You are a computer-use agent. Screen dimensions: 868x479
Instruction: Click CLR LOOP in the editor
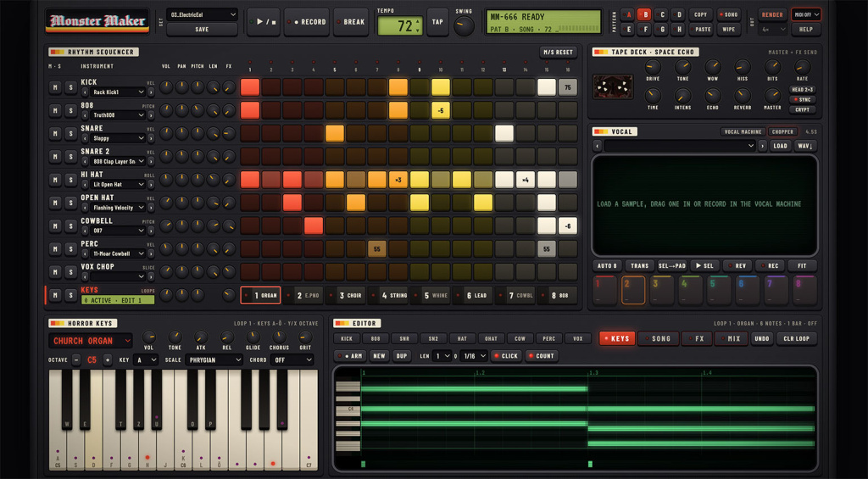tap(797, 338)
